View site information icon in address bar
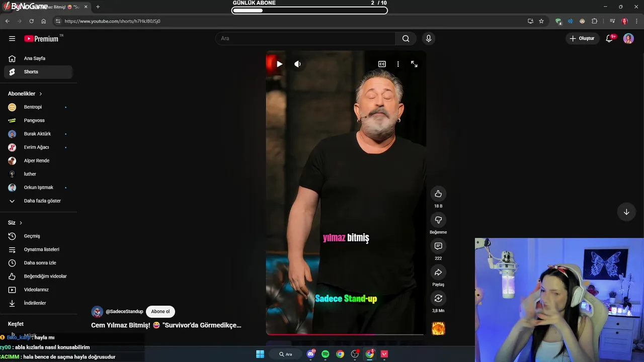The width and height of the screenshot is (644, 362). (58, 21)
